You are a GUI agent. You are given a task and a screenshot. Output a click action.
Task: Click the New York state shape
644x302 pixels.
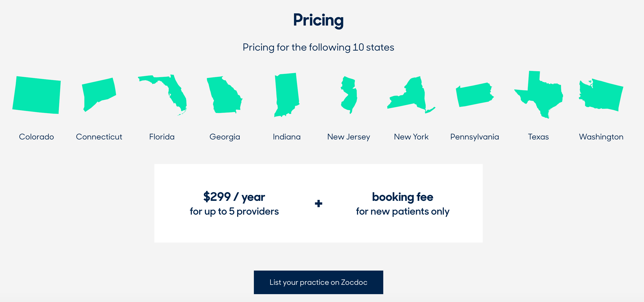tap(411, 95)
